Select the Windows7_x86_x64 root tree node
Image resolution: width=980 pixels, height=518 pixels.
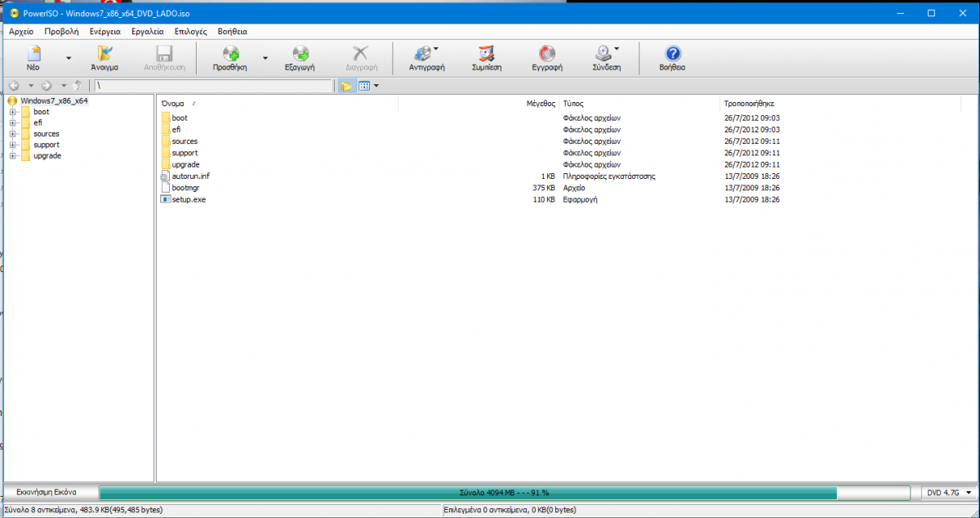(x=55, y=100)
